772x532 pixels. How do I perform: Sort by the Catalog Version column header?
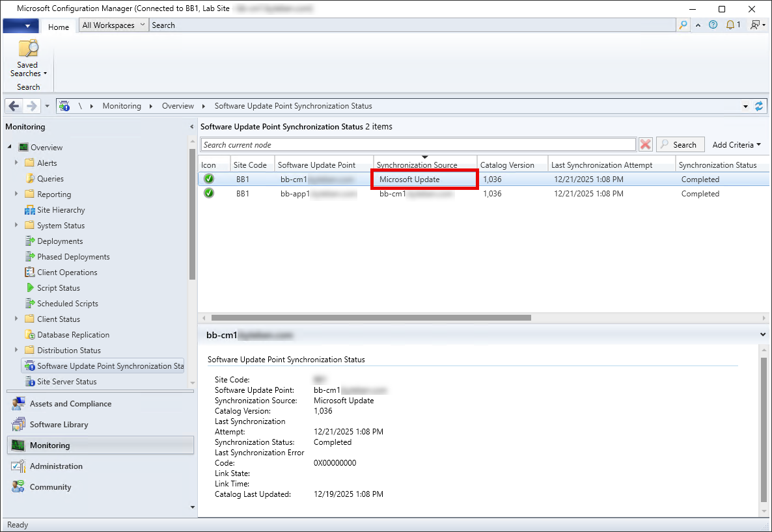(507, 165)
